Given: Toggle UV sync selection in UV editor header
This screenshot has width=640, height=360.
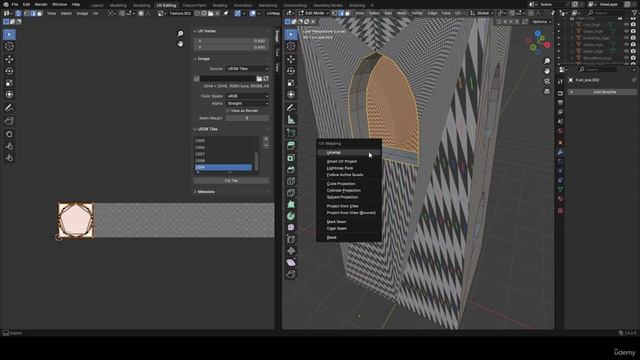Looking at the screenshot, I should point(18,13).
